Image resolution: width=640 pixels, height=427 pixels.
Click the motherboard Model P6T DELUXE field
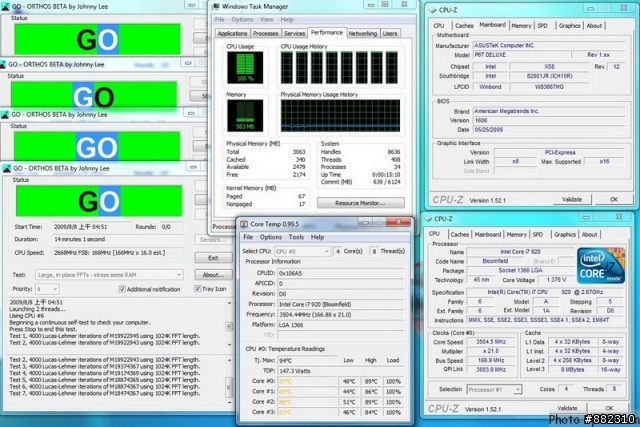click(x=521, y=55)
